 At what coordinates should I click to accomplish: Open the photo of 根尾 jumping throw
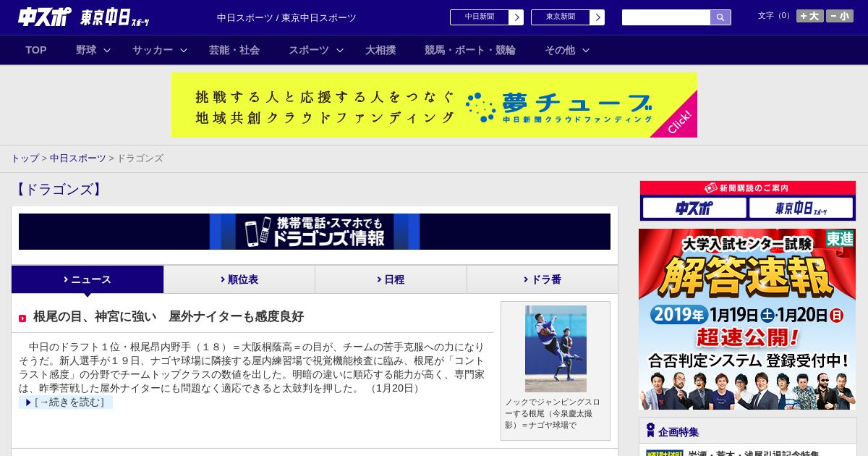click(x=556, y=349)
